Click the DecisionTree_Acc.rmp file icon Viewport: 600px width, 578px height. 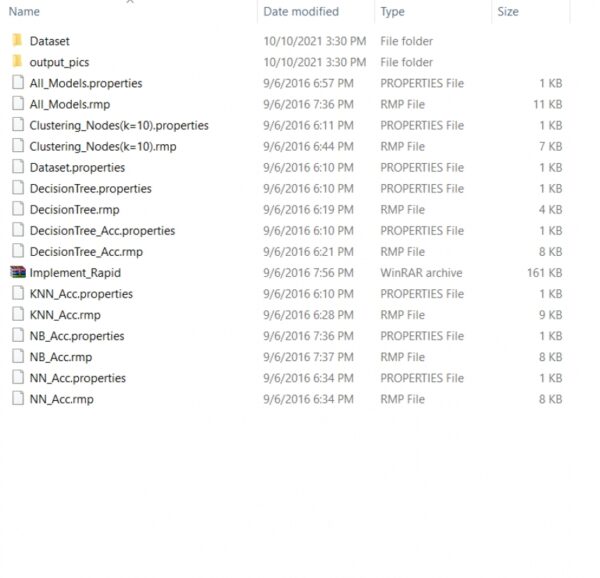point(18,251)
